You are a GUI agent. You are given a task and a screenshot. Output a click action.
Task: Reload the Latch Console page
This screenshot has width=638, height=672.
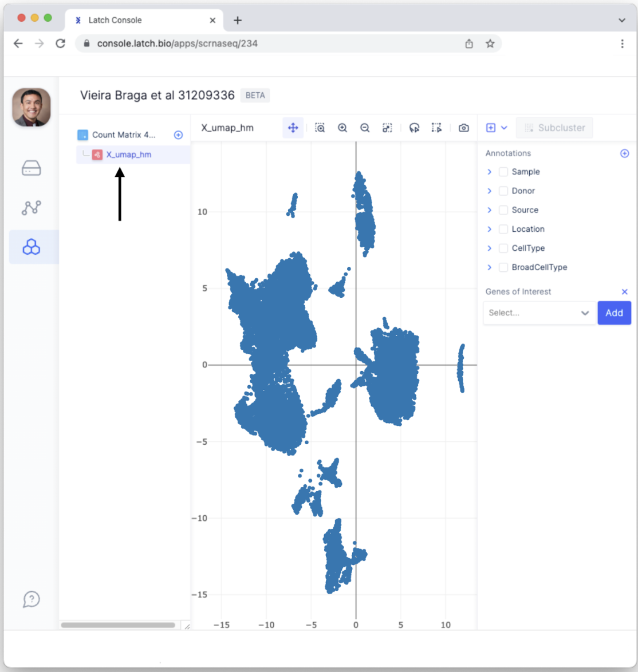(x=61, y=44)
